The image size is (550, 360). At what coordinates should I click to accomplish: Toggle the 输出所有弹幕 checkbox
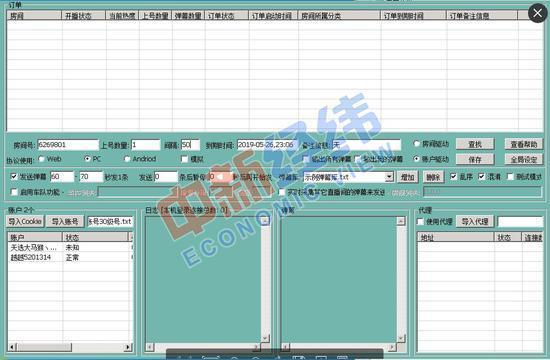[306, 159]
